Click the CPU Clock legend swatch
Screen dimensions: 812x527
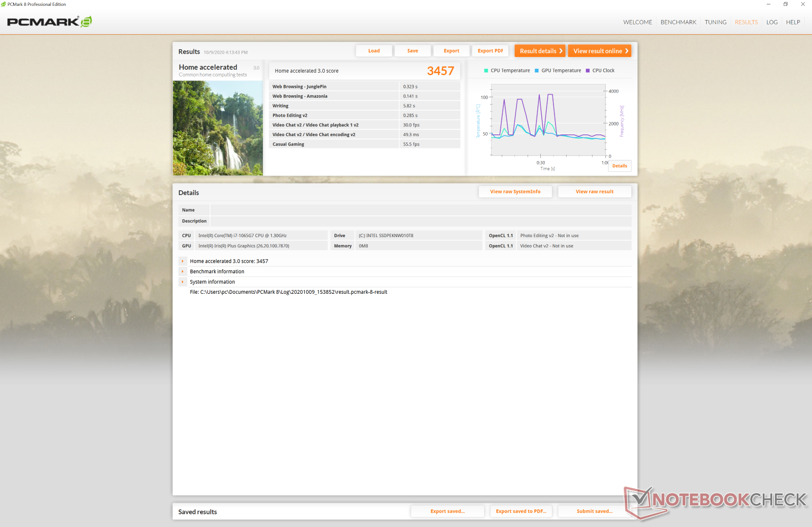click(588, 71)
